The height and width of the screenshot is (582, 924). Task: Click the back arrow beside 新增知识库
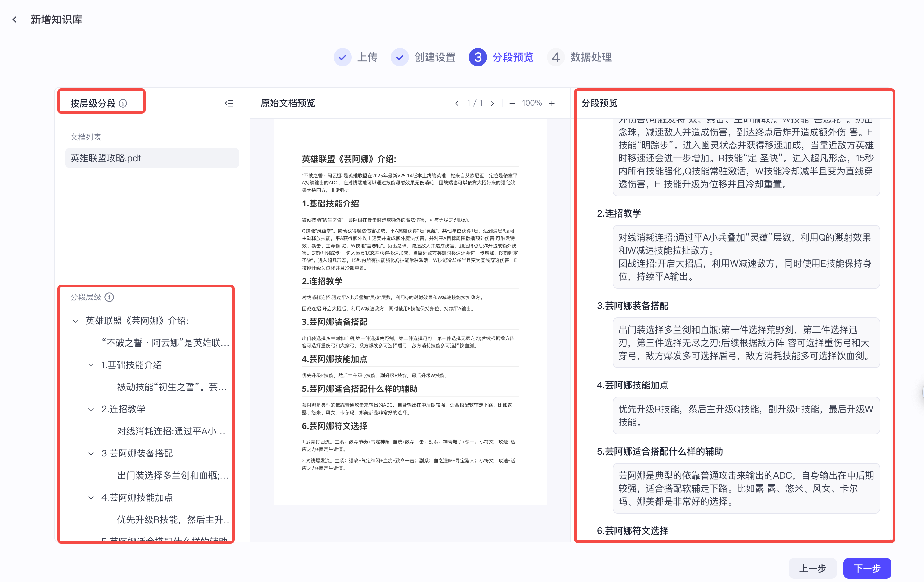(x=14, y=19)
